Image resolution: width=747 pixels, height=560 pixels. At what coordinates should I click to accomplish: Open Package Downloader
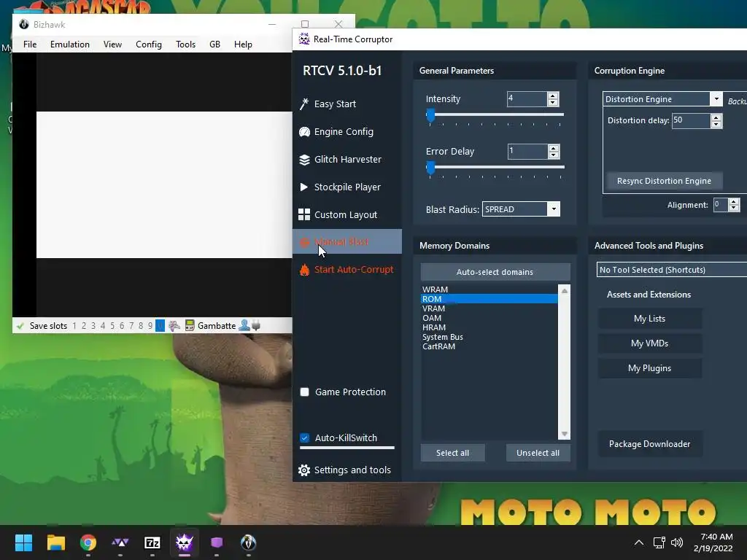[x=649, y=444]
